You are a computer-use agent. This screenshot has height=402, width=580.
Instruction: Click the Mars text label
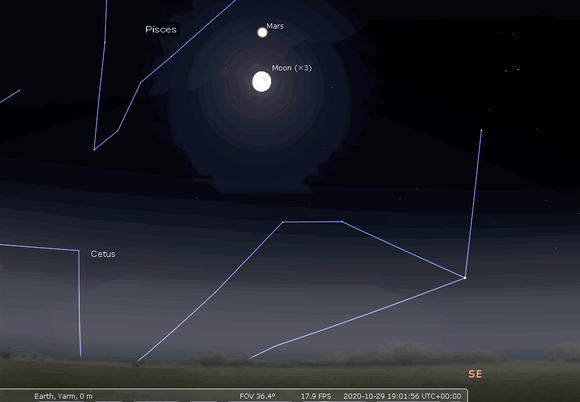point(275,26)
